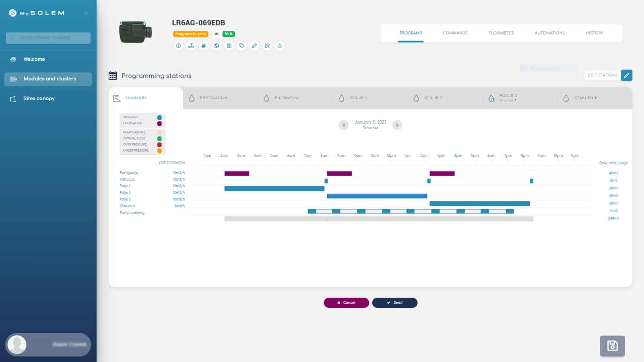This screenshot has width=644, height=362.
Task: Click the Fertigation purple legend swatch
Action: click(x=159, y=123)
